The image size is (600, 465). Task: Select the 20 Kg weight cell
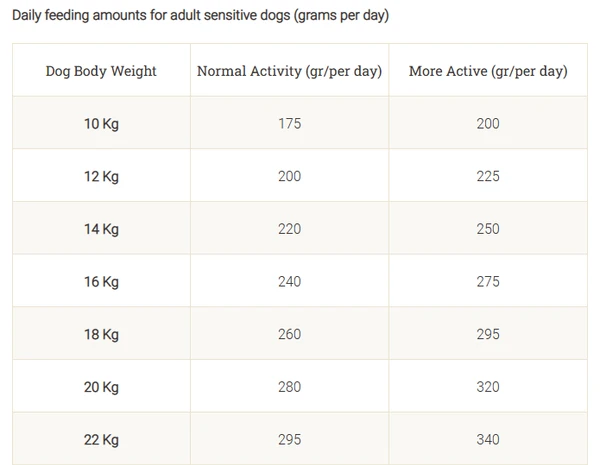(101, 387)
